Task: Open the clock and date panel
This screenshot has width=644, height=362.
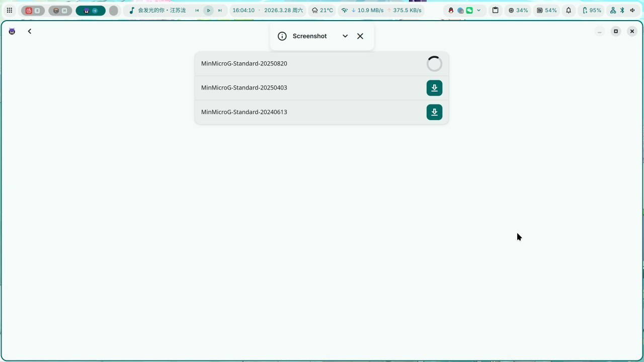Action: pyautogui.click(x=268, y=10)
